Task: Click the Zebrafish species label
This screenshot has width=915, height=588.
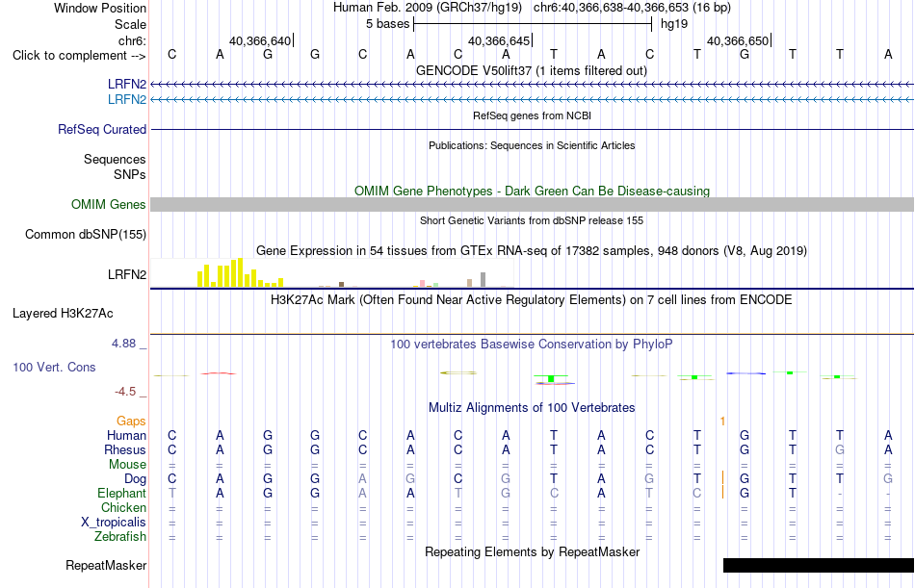Action: pyautogui.click(x=120, y=537)
